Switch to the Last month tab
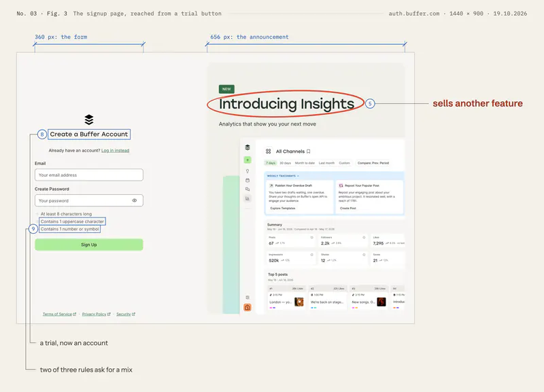 click(x=326, y=163)
